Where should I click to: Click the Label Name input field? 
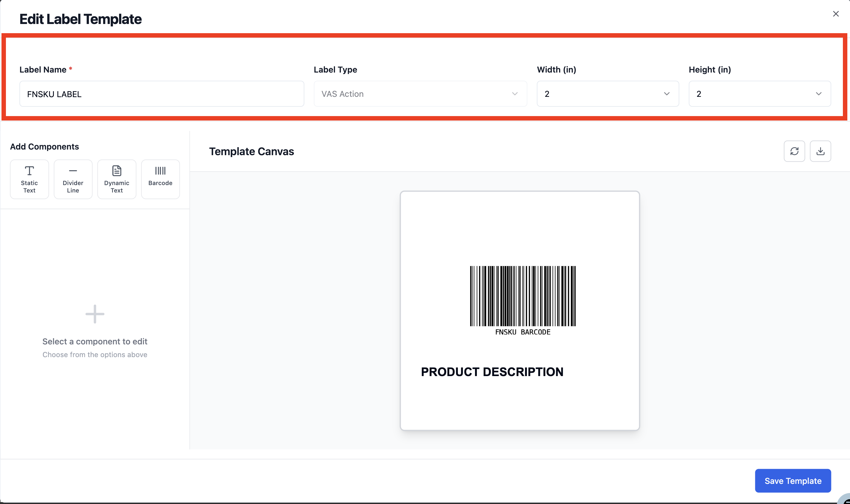[x=162, y=94]
